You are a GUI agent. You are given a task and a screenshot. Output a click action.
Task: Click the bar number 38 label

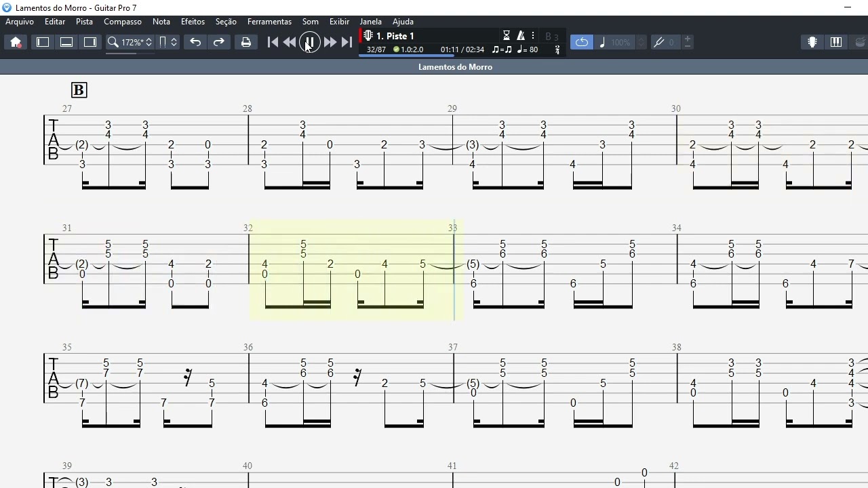677,347
